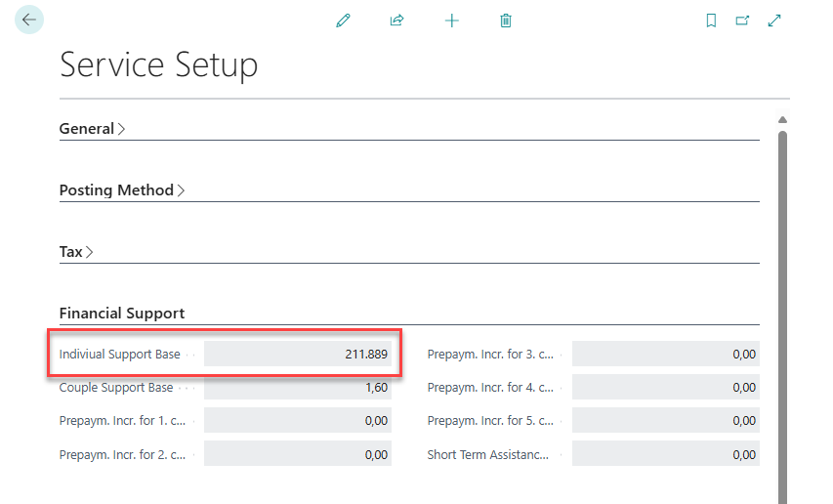Click the Couple Support Base value field

click(298, 388)
